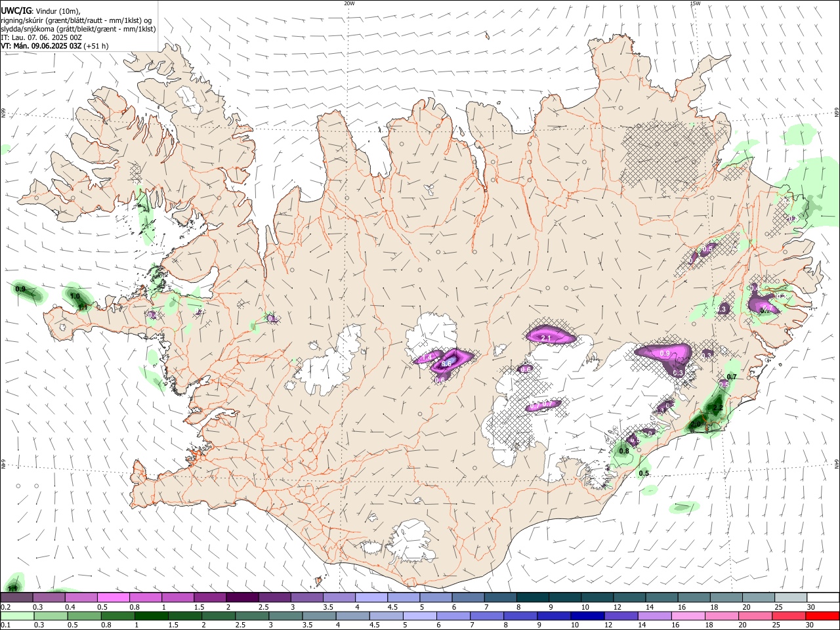Click the lightest green 0.1 swatch in the lower legend row

[x=17, y=616]
